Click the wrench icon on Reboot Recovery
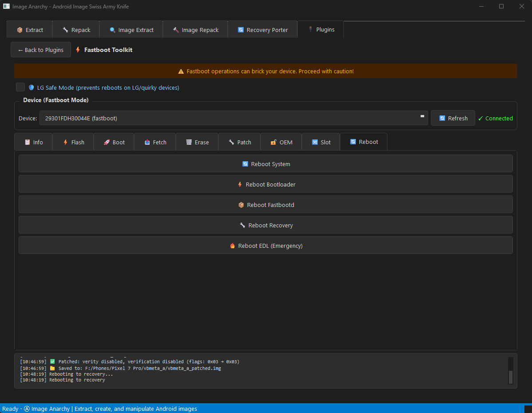The image size is (532, 413). coord(242,225)
